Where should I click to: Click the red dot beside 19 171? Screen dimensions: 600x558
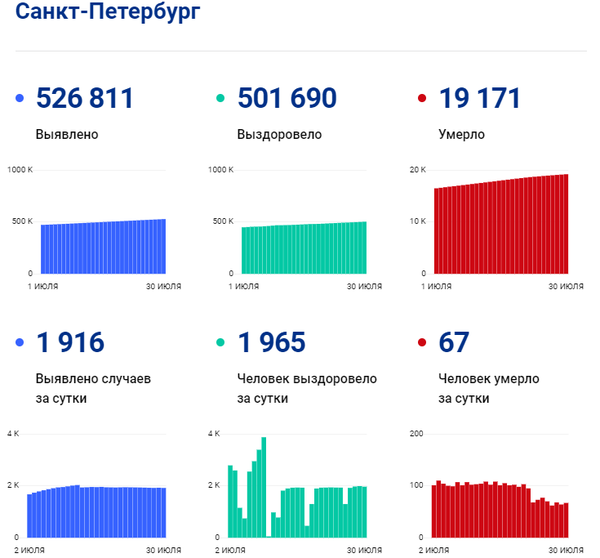(423, 98)
